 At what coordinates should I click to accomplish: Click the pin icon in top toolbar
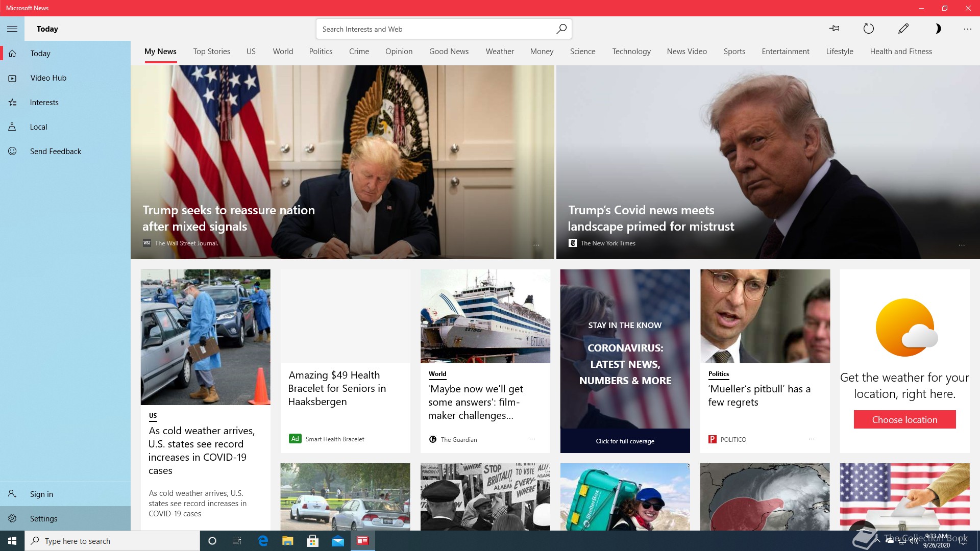[x=835, y=29]
